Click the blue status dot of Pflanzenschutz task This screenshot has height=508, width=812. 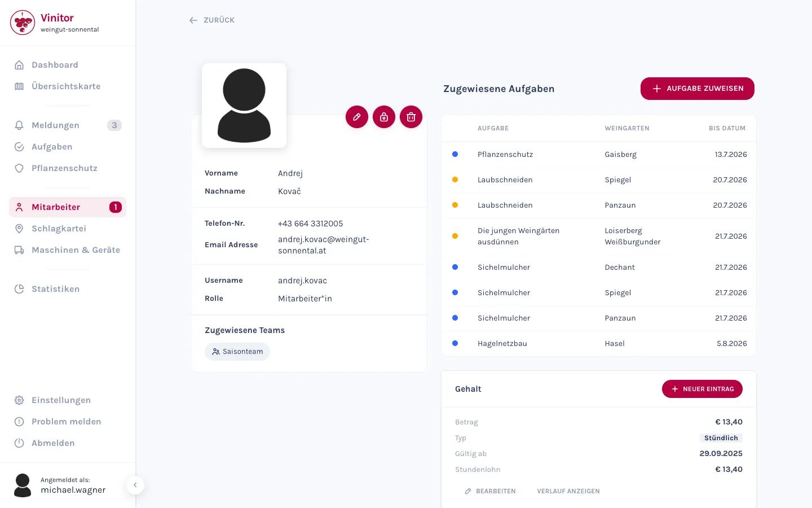click(455, 154)
